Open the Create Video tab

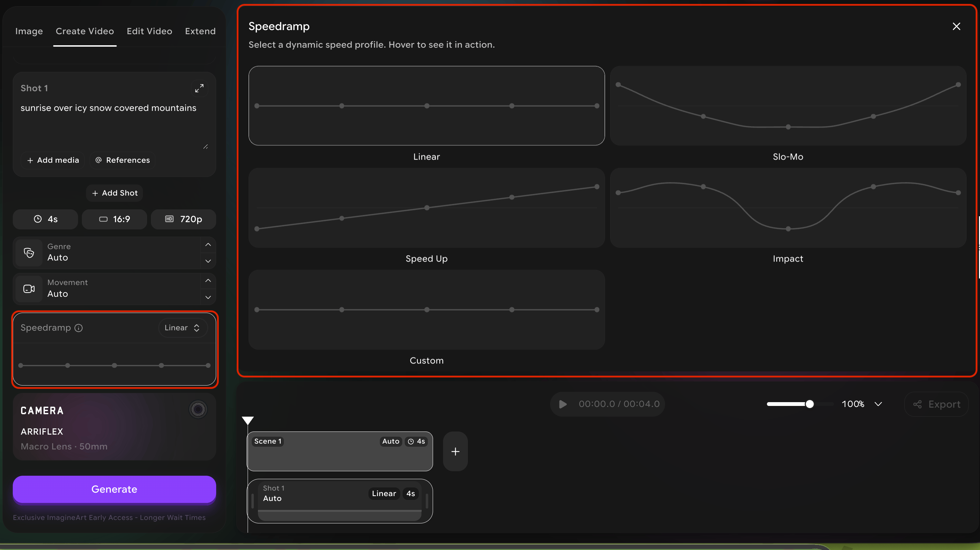[85, 31]
